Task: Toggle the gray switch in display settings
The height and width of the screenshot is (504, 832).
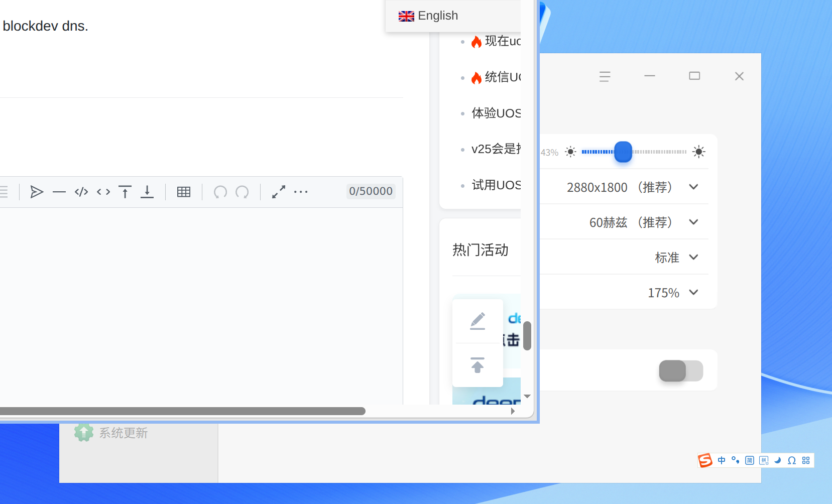Action: click(681, 371)
